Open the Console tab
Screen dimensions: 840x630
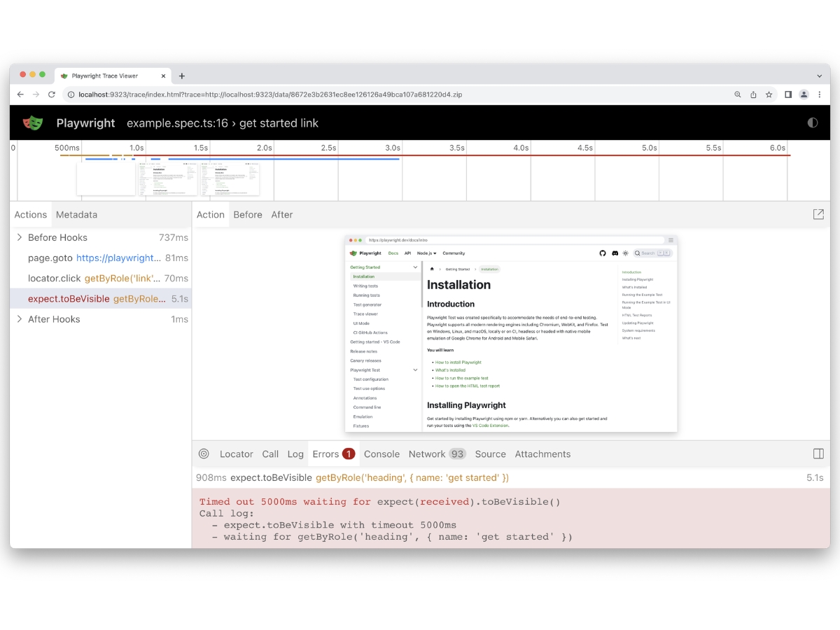click(x=381, y=454)
